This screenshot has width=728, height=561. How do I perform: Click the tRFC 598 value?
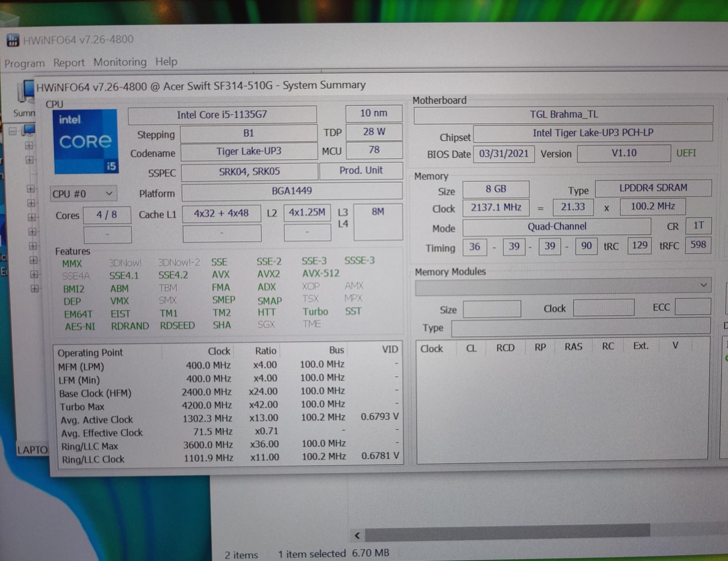[x=698, y=245]
